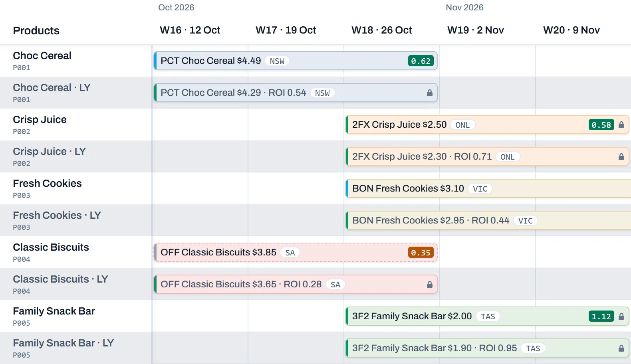This screenshot has width=631, height=364.
Task: Select the 2FX Crisp Juice $2.50 promotion
Action: (488, 125)
